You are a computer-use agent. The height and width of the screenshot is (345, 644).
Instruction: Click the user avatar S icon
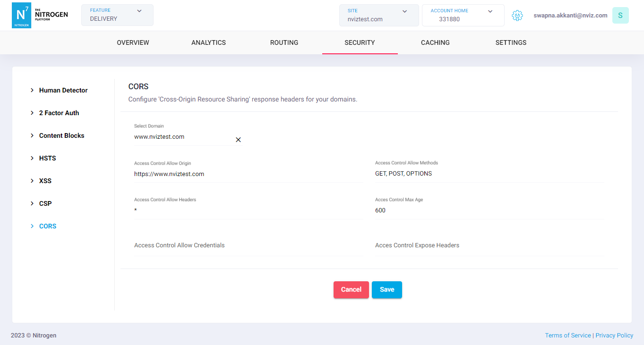click(x=620, y=16)
